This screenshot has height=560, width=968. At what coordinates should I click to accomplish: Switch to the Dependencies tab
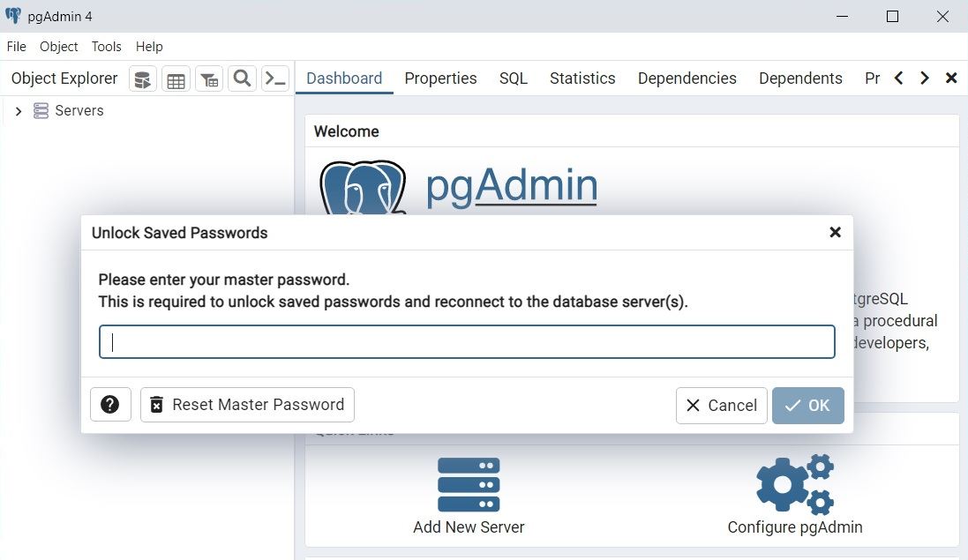click(x=687, y=78)
